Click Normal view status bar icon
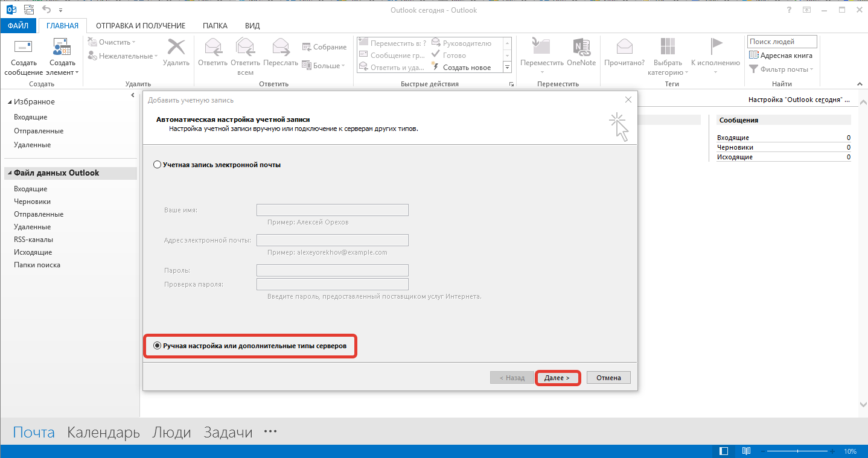 (724, 451)
